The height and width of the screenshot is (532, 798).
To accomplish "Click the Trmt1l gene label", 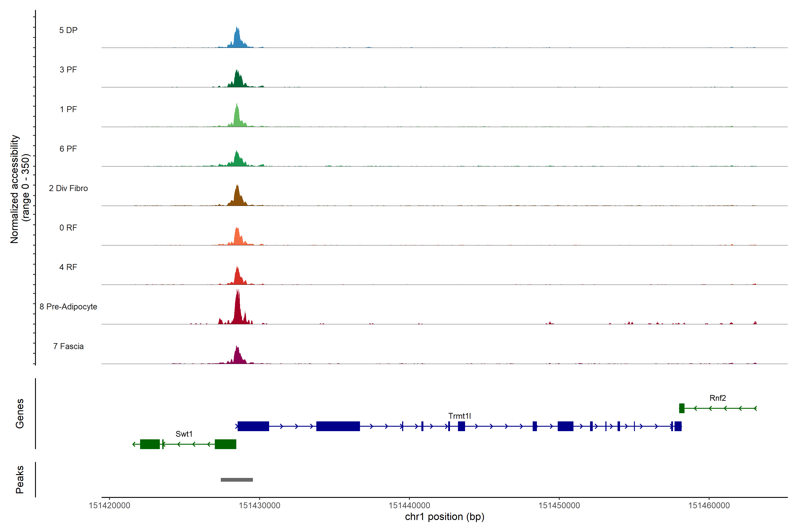I will 459,416.
